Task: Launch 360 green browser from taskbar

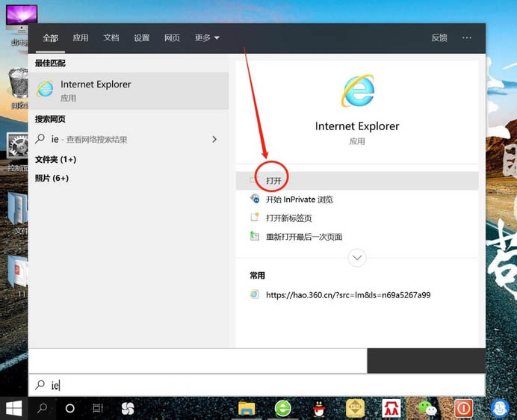Action: point(283,409)
